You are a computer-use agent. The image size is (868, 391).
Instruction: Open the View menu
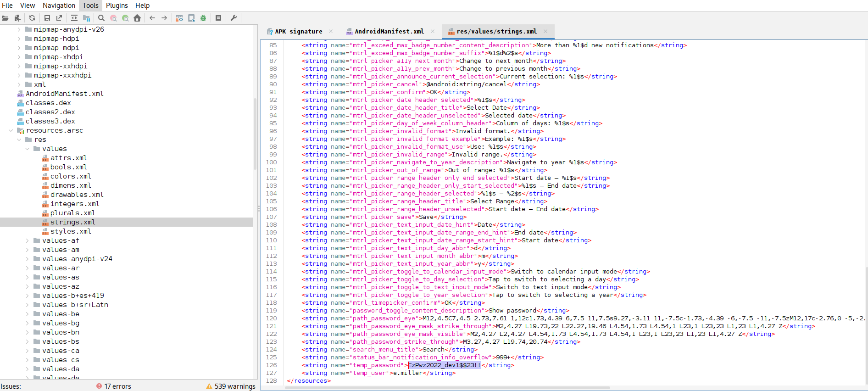click(28, 6)
